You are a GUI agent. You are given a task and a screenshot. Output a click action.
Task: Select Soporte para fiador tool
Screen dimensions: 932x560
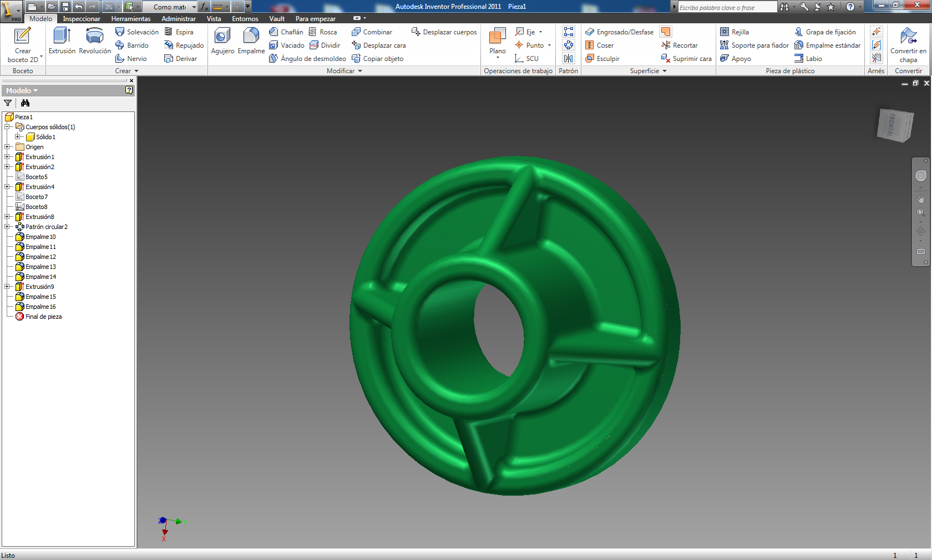[x=754, y=45]
